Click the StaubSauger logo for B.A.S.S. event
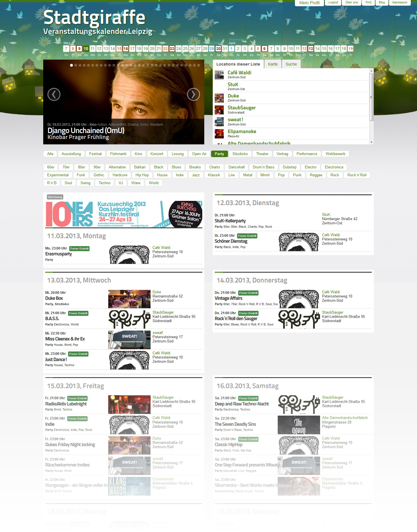Image resolution: width=417 pixels, height=532 pixels. [129, 319]
